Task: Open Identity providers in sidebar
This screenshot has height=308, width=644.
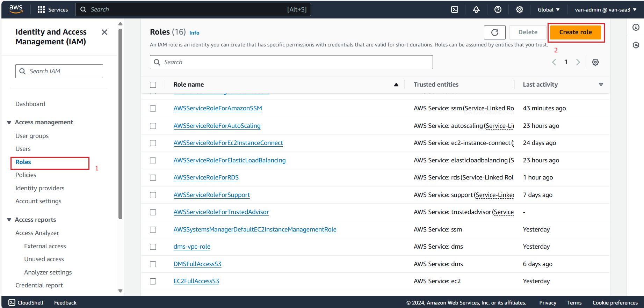Action: coord(40,188)
